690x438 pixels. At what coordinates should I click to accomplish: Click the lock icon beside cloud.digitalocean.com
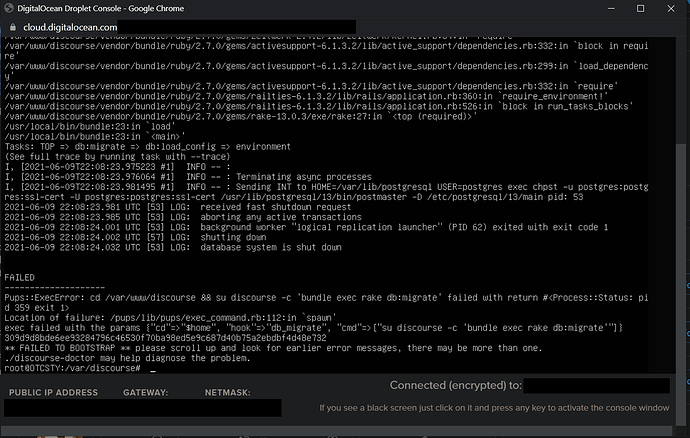click(x=13, y=27)
